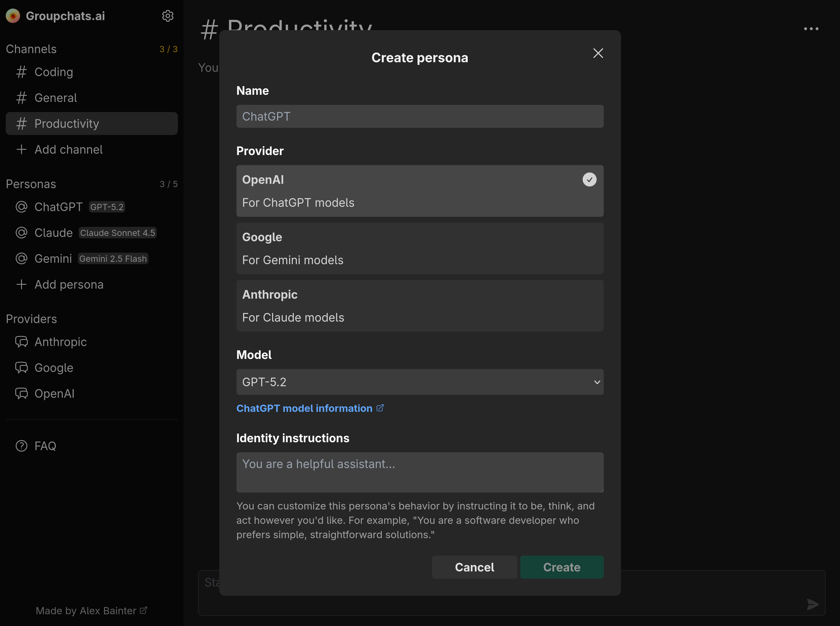This screenshot has width=840, height=626.
Task: Click the plus icon beside Add channel
Action: coord(22,149)
